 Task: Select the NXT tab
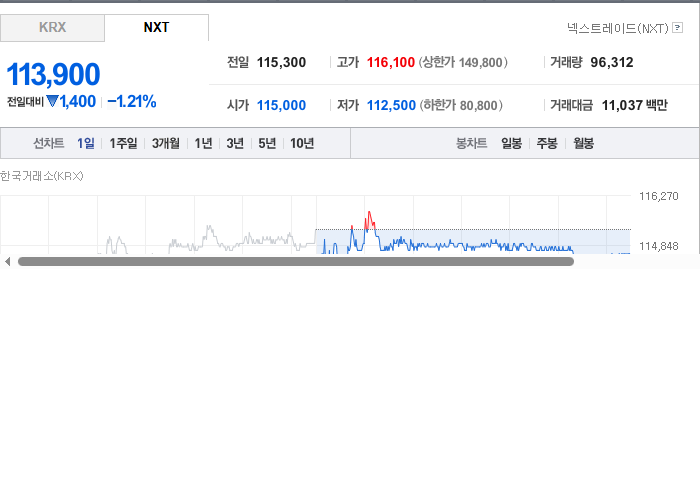pyautogui.click(x=156, y=28)
